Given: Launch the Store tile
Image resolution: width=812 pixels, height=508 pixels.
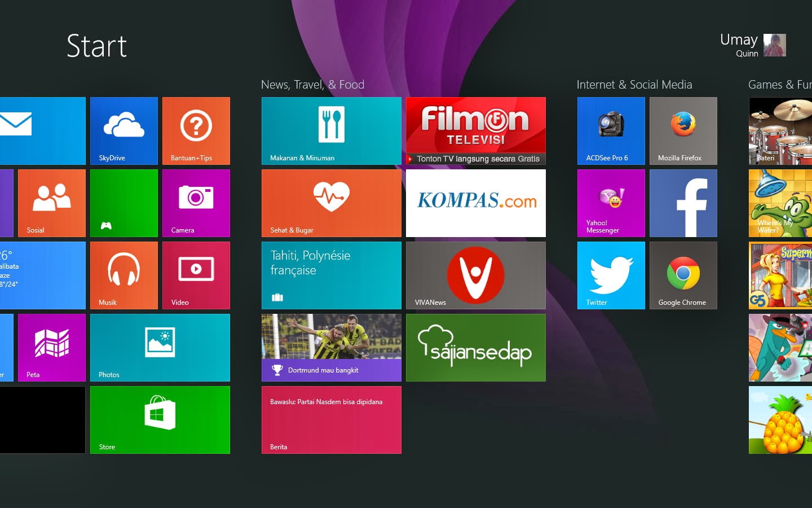Looking at the screenshot, I should click(160, 420).
